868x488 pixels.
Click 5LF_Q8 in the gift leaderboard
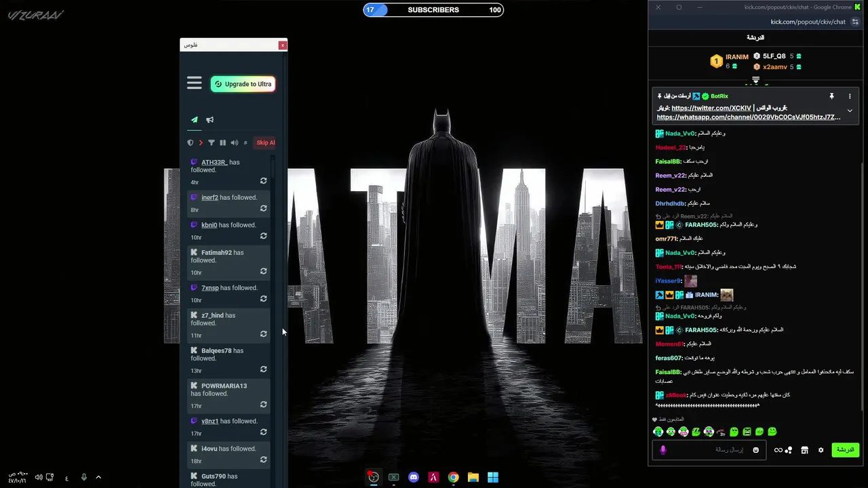point(774,56)
